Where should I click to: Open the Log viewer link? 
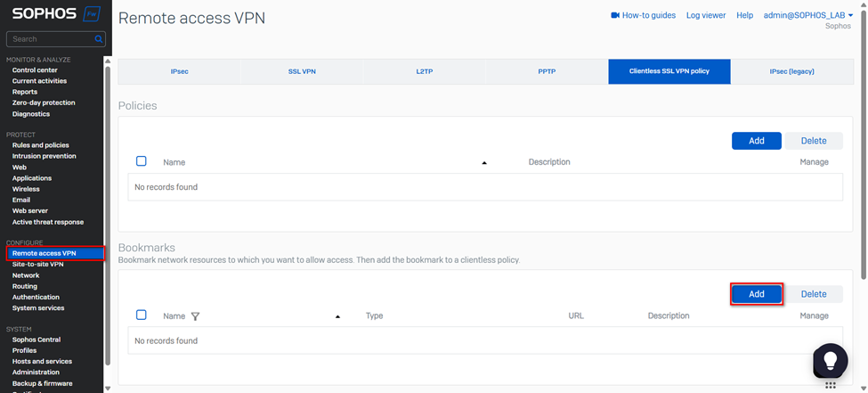(705, 15)
